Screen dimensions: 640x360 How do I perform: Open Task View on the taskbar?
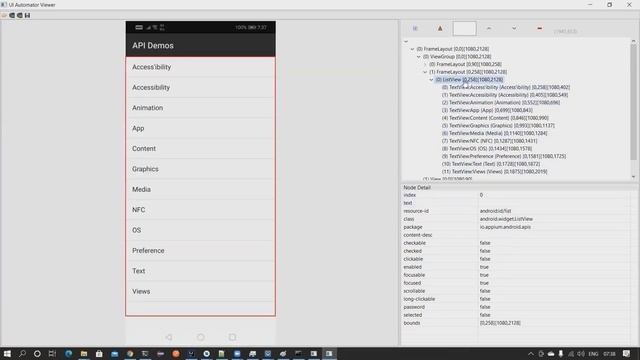coord(52,353)
